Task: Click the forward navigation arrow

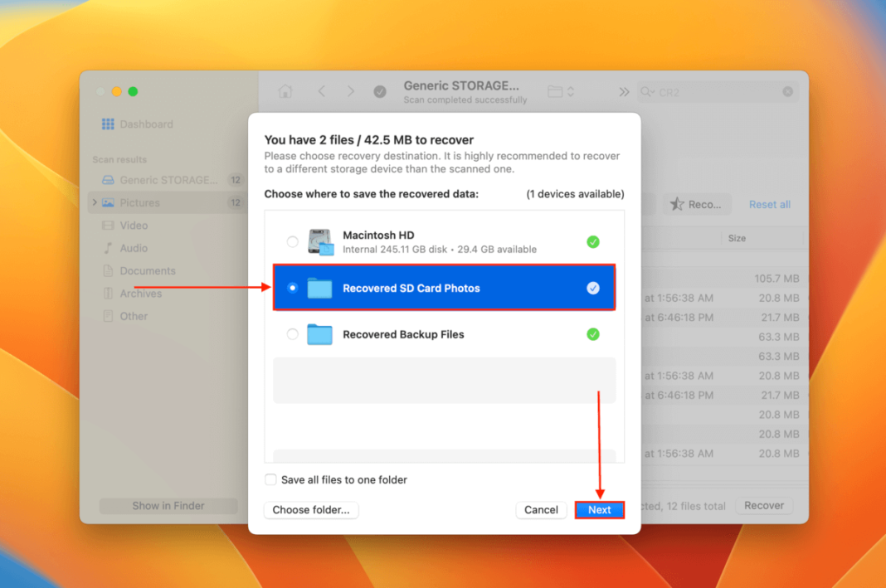Action: pyautogui.click(x=351, y=92)
